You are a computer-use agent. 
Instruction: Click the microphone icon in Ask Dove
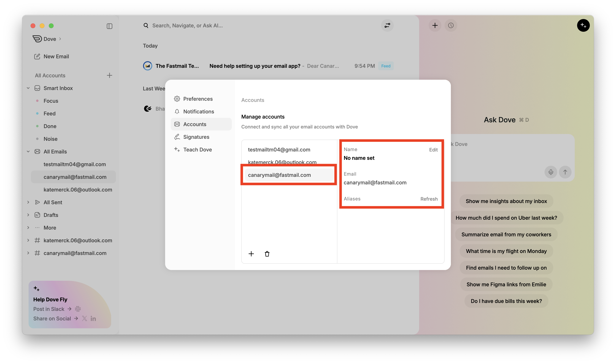coord(551,172)
